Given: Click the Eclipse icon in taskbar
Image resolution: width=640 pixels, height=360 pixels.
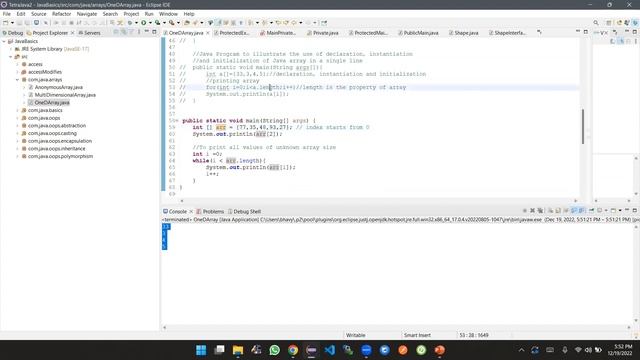Looking at the screenshot, I should 311,350.
